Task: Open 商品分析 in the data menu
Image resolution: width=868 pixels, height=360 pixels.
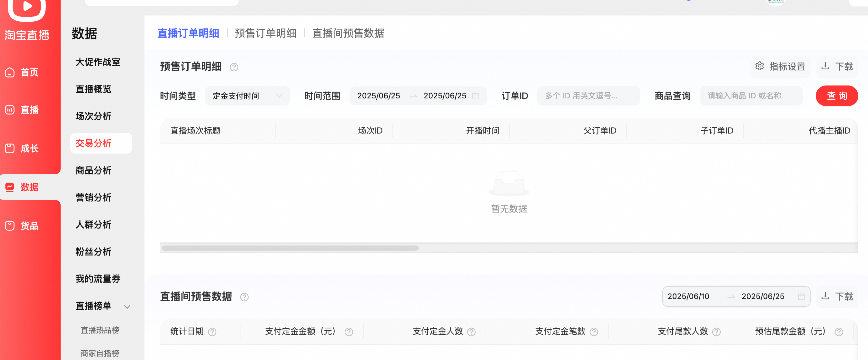Action: click(93, 170)
